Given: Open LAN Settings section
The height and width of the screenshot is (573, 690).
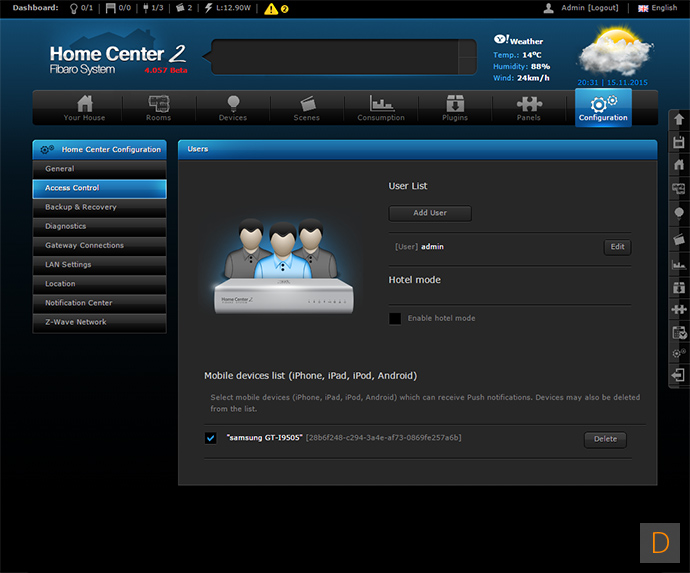Looking at the screenshot, I should pyautogui.click(x=99, y=265).
